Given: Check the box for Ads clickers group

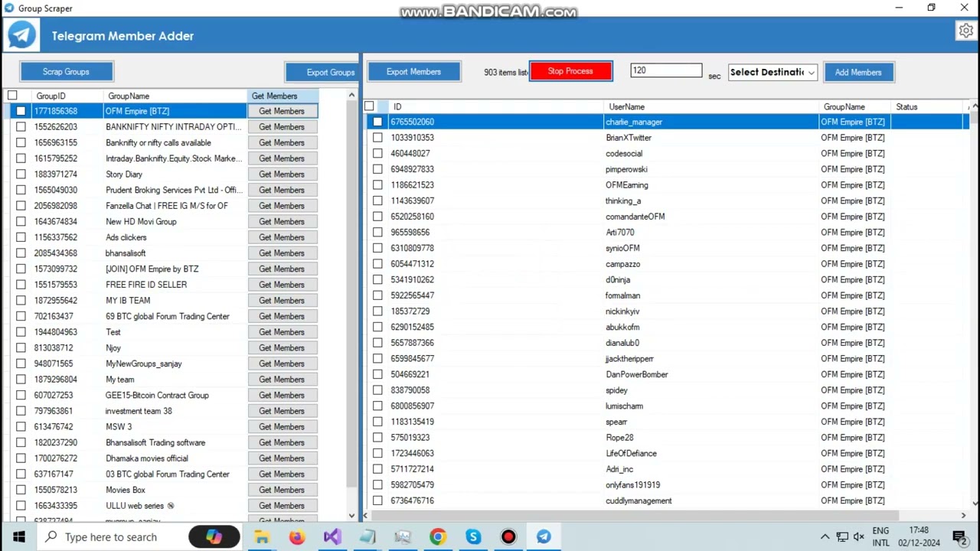Looking at the screenshot, I should pyautogui.click(x=21, y=237).
